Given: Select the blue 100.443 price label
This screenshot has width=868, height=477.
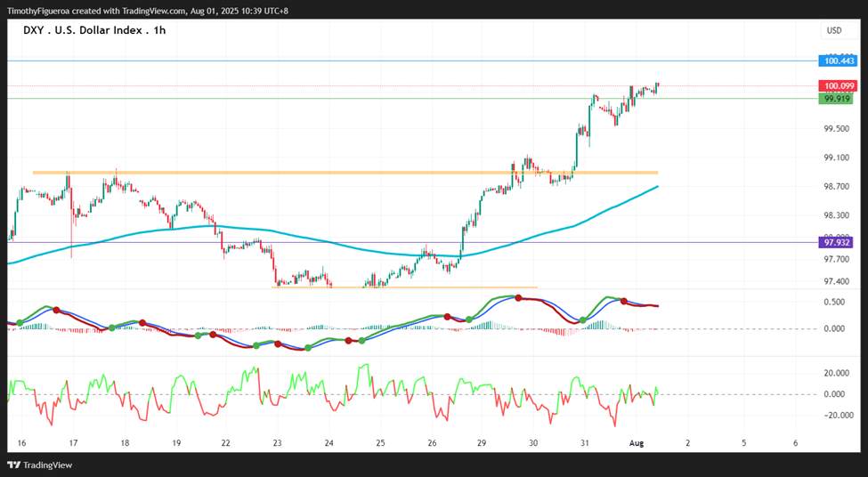Looking at the screenshot, I should click(839, 61).
